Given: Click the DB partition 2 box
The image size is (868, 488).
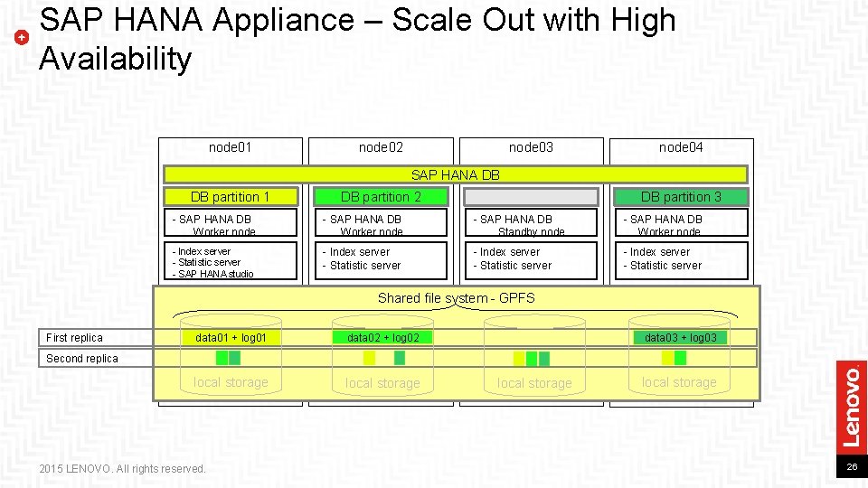Looking at the screenshot, I should 381,196.
